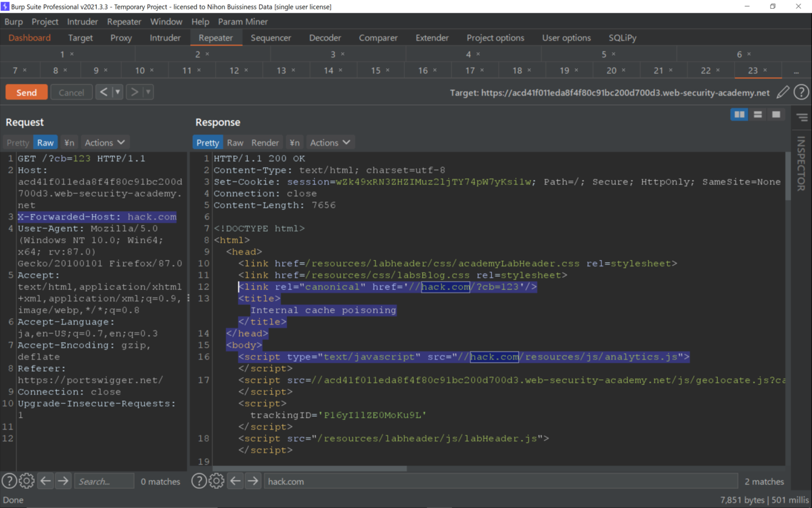The height and width of the screenshot is (508, 812).
Task: Open the Window menu
Action: (166, 22)
